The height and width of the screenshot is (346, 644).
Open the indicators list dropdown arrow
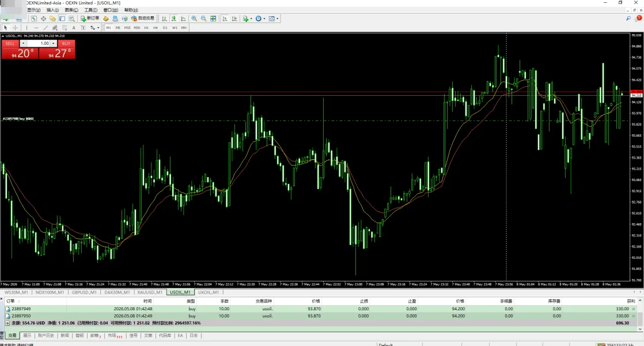click(251, 18)
